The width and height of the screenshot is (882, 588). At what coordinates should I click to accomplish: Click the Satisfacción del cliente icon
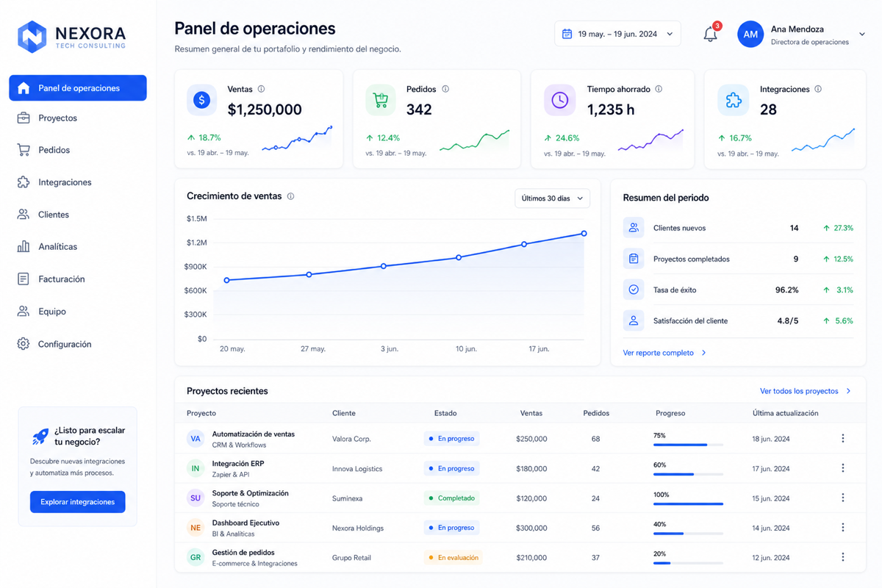click(x=634, y=320)
